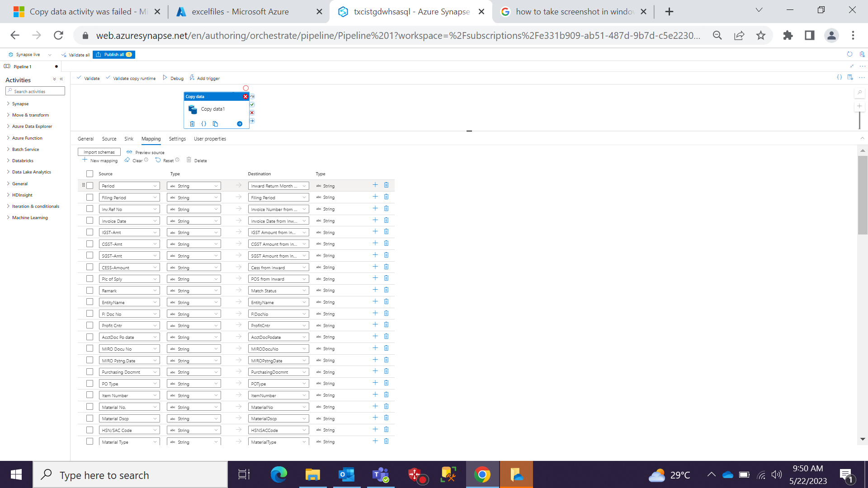Expand the Period source column dropdown
Screen dimensions: 868x488
pos(156,185)
